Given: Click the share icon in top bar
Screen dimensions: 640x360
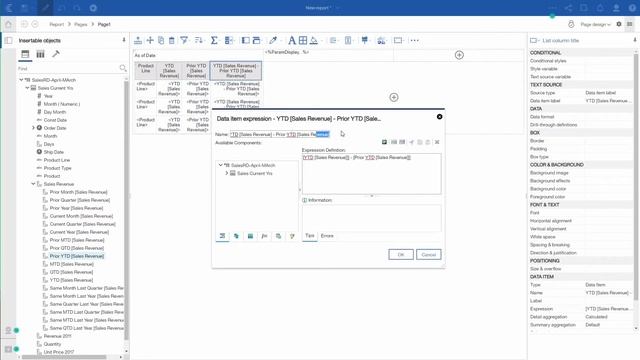Looking at the screenshot, I should click(x=568, y=8).
